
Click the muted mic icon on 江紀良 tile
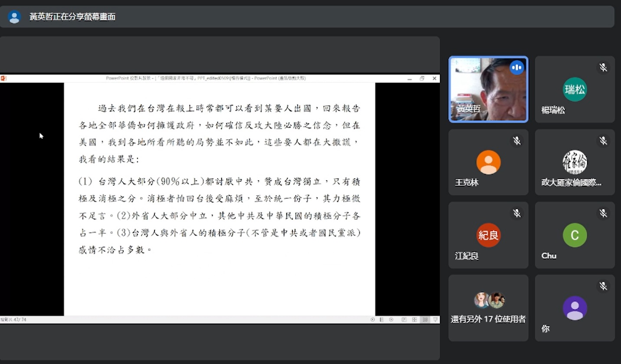pos(516,213)
